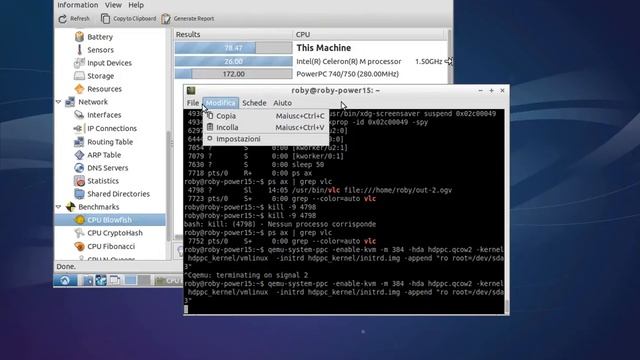Collapse the Network tree section

tap(58, 102)
